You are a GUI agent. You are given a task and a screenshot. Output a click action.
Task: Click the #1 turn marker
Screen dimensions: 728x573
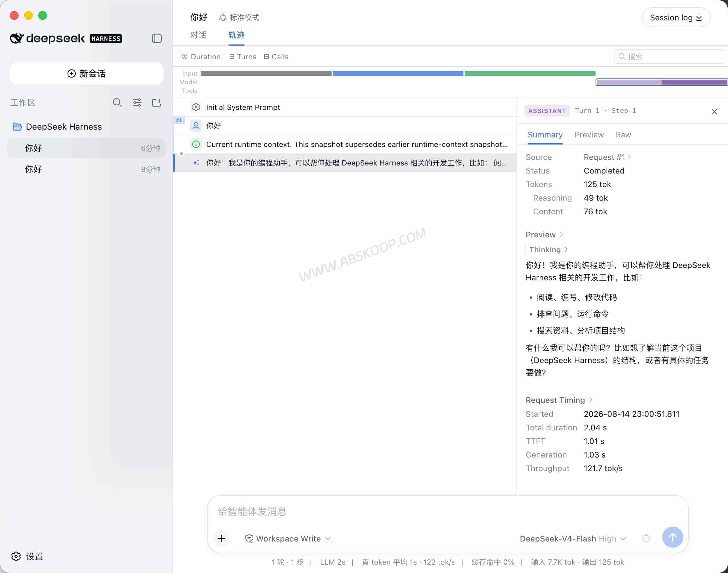(179, 120)
